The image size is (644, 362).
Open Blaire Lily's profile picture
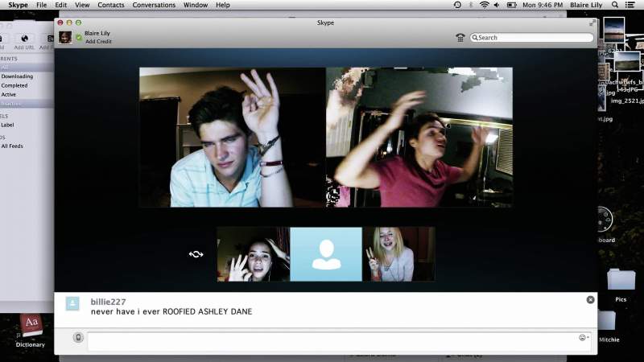point(65,37)
